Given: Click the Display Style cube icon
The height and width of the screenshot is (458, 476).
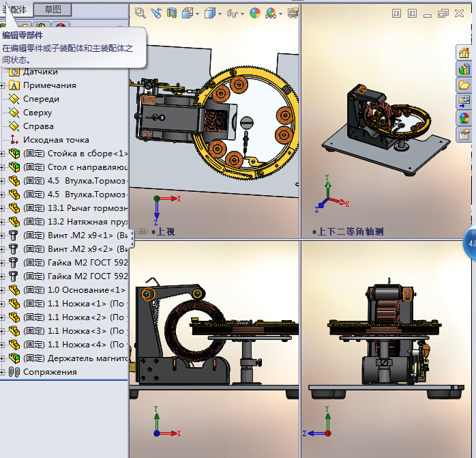Looking at the screenshot, I should [x=210, y=13].
